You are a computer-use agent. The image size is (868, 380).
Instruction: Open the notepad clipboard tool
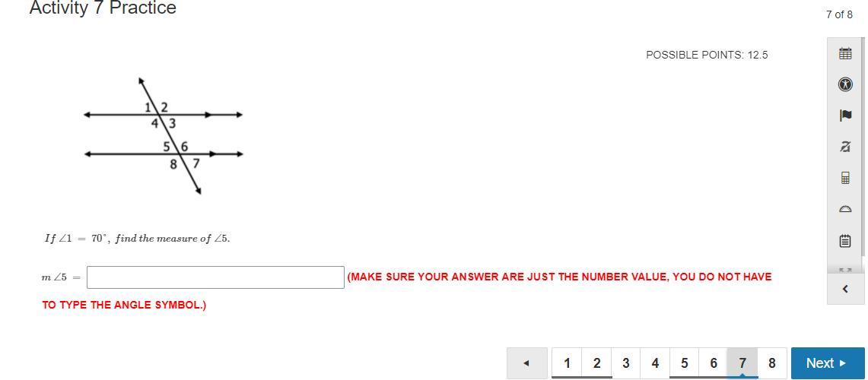point(844,241)
